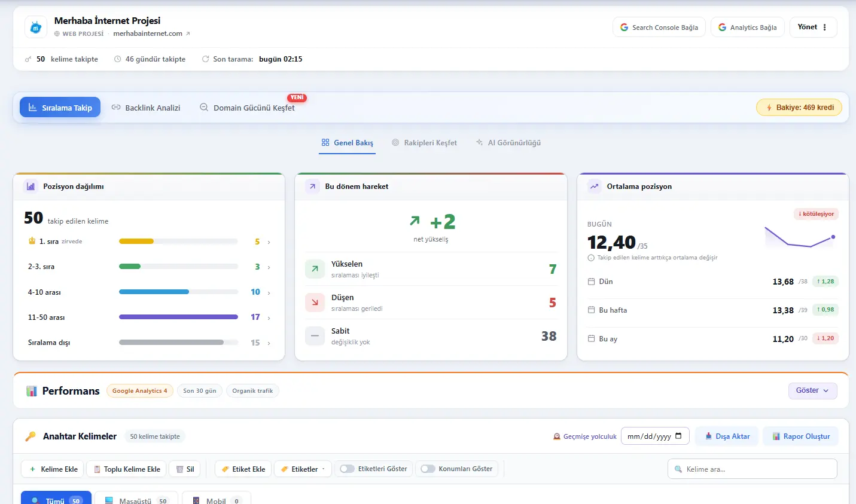Image resolution: width=856 pixels, height=504 pixels.
Task: Open the three-dot menu in the Yönet button
Action: click(825, 28)
